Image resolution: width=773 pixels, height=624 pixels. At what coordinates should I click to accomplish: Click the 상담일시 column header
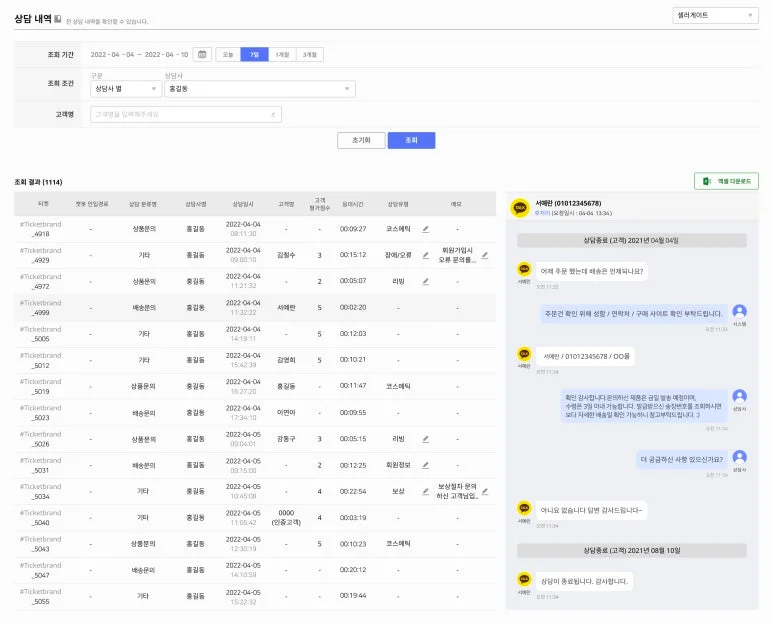(x=243, y=203)
